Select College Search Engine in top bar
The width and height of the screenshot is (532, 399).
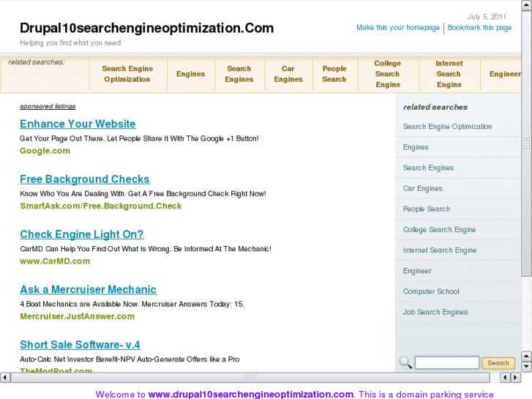[x=388, y=74]
